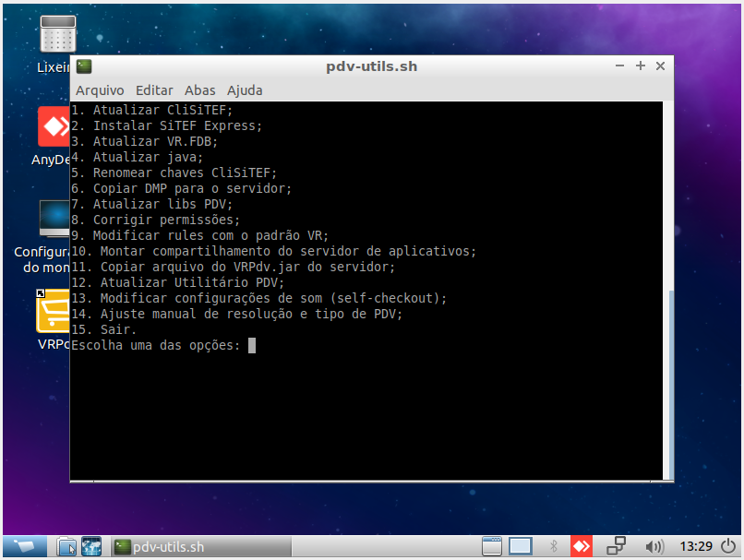Open the Abas menu

pos(199,90)
